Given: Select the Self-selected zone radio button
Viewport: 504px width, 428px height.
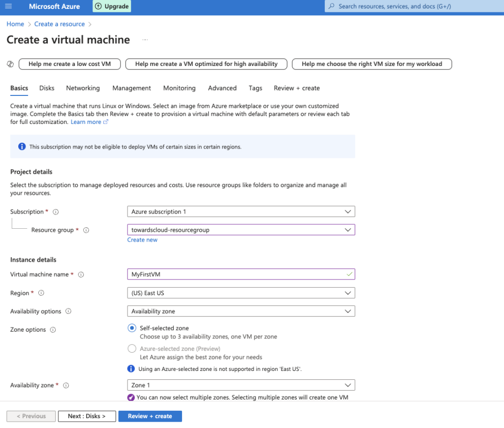Looking at the screenshot, I should click(x=132, y=328).
